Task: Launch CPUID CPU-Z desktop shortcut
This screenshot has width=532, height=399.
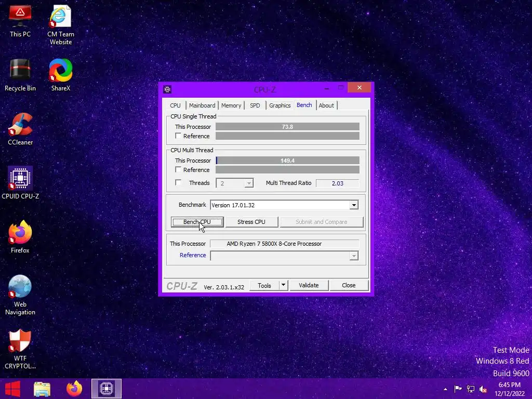Action: pos(20,183)
